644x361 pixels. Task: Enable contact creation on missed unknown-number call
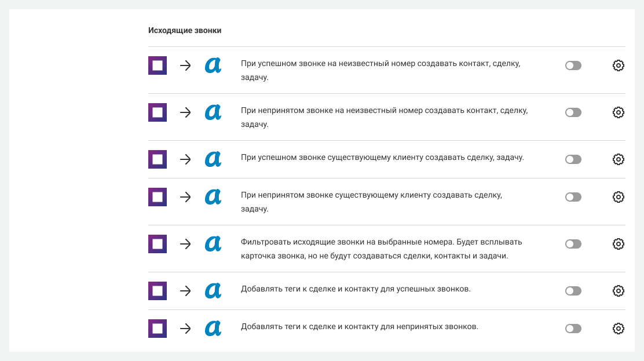573,112
